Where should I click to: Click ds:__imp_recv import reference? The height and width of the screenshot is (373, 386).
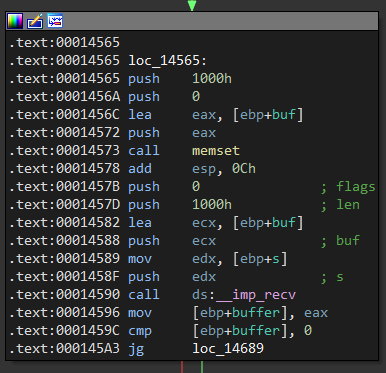click(x=244, y=295)
